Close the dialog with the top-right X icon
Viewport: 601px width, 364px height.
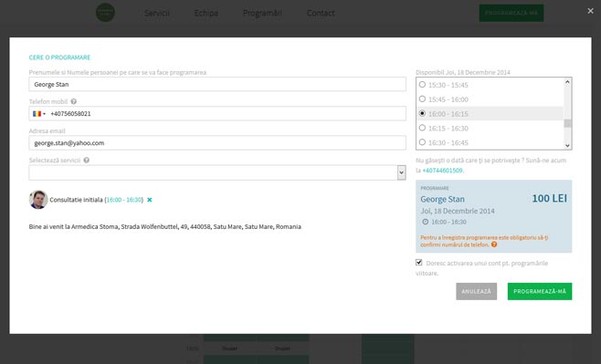590,11
